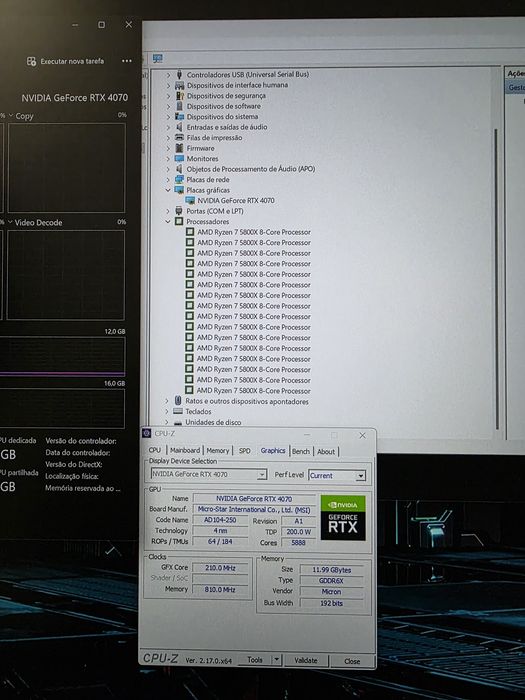The image size is (525, 700).
Task: Collapse the Placas gráficas category
Action: (168, 190)
